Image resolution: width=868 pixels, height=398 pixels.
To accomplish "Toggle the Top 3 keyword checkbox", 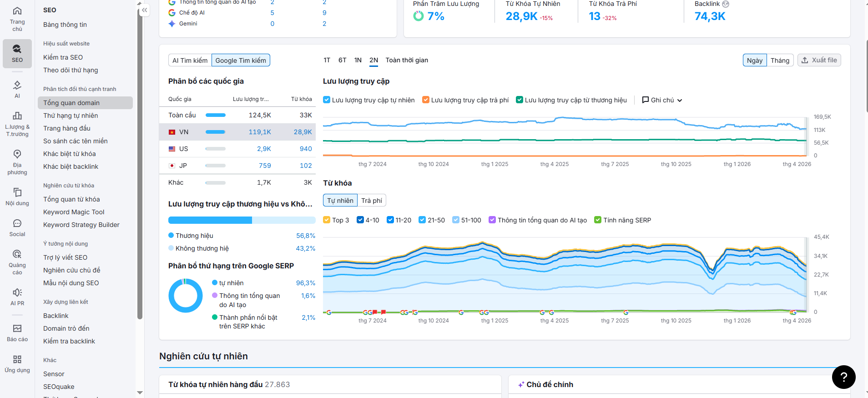I will click(327, 220).
